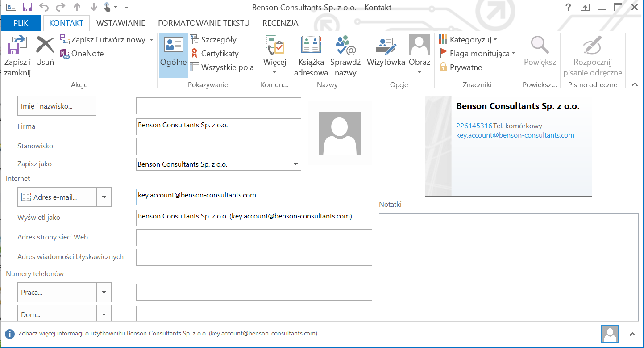Image resolution: width=644 pixels, height=348 pixels.
Task: Click Adres strony sieci Web field
Action: pyautogui.click(x=254, y=238)
